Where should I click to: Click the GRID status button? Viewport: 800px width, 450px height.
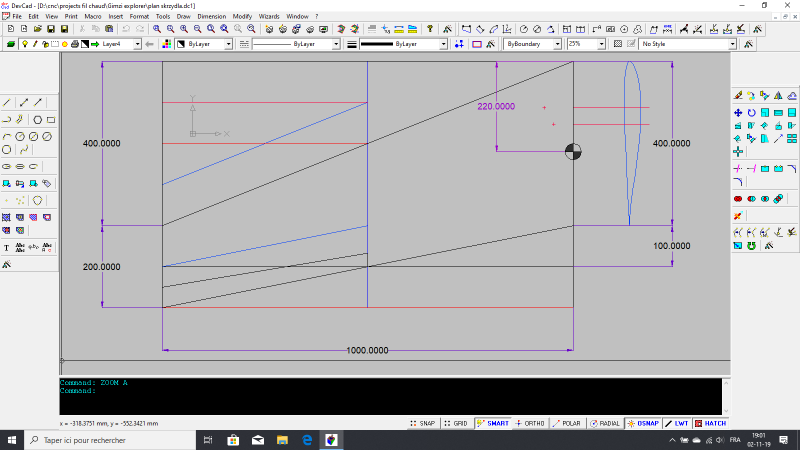click(456, 423)
